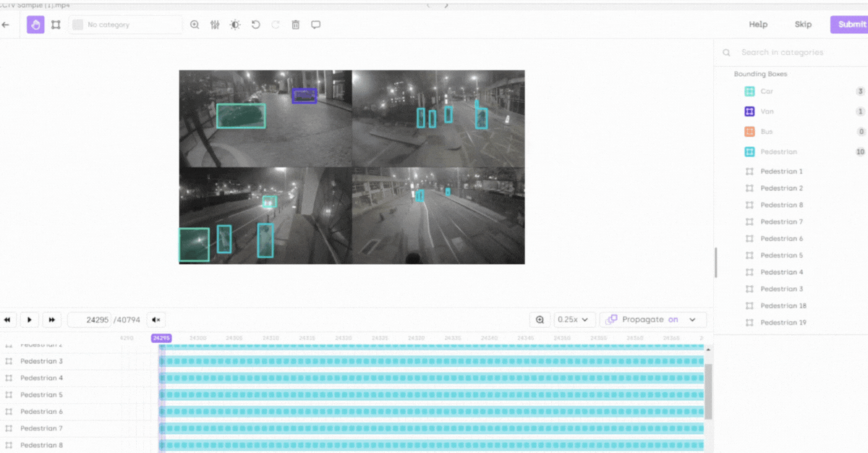
Task: Focus the Search in categories field
Action: point(783,52)
